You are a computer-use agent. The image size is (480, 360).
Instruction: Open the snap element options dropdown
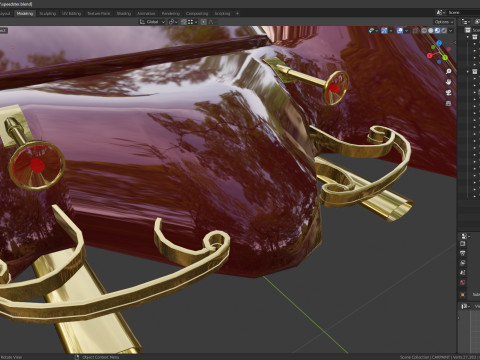point(192,22)
